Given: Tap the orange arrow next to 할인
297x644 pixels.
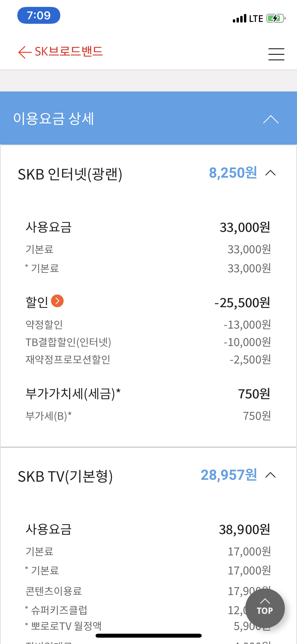Looking at the screenshot, I should point(57,301).
